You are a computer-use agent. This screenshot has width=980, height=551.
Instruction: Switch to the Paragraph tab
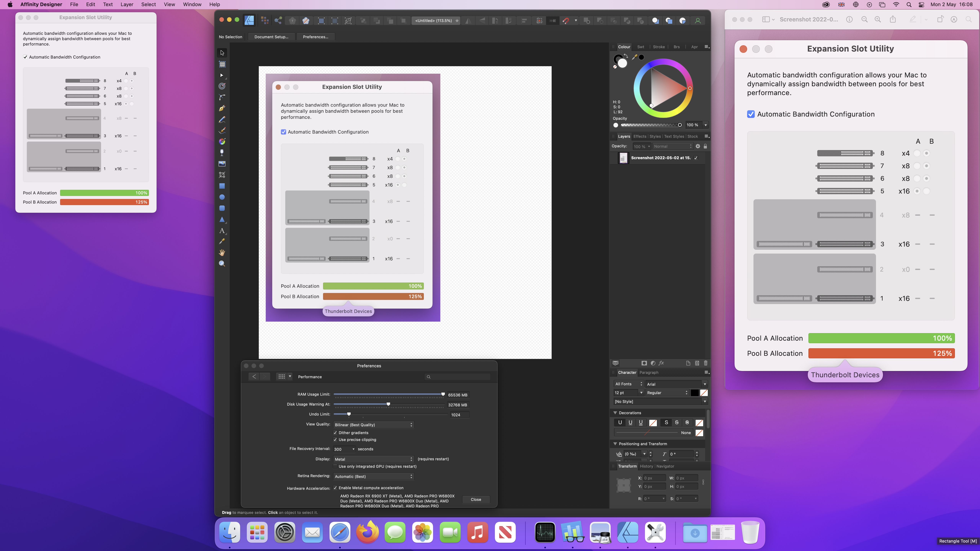click(x=649, y=373)
